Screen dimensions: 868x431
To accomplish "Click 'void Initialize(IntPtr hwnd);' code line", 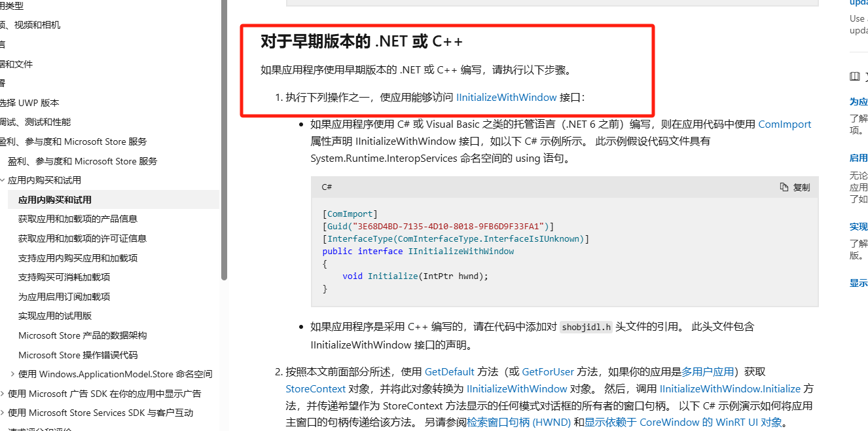I will pyautogui.click(x=415, y=276).
